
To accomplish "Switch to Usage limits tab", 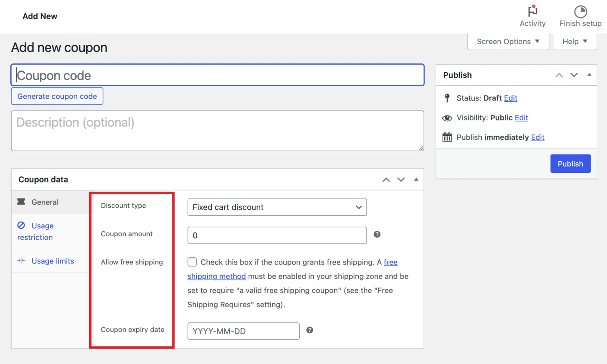I will point(53,261).
